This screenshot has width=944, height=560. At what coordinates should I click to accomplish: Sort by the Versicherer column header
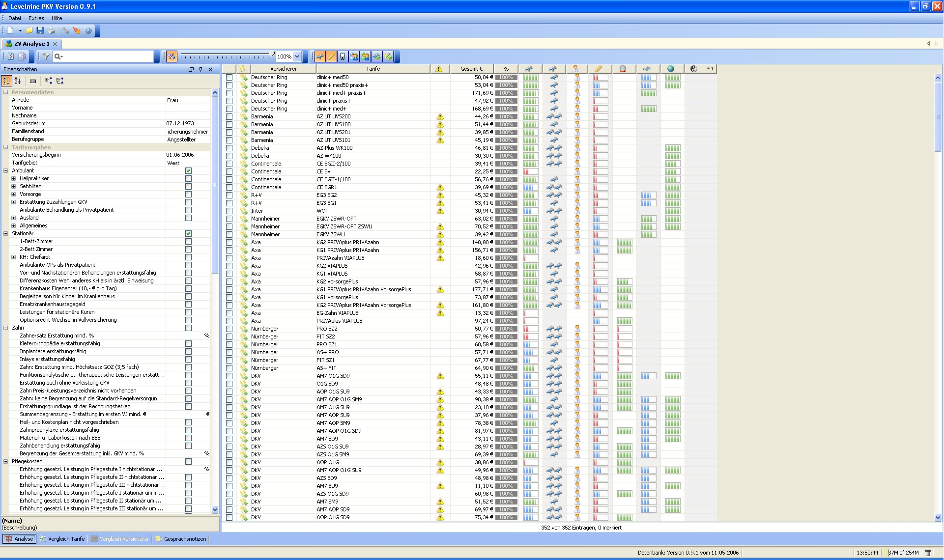click(284, 69)
